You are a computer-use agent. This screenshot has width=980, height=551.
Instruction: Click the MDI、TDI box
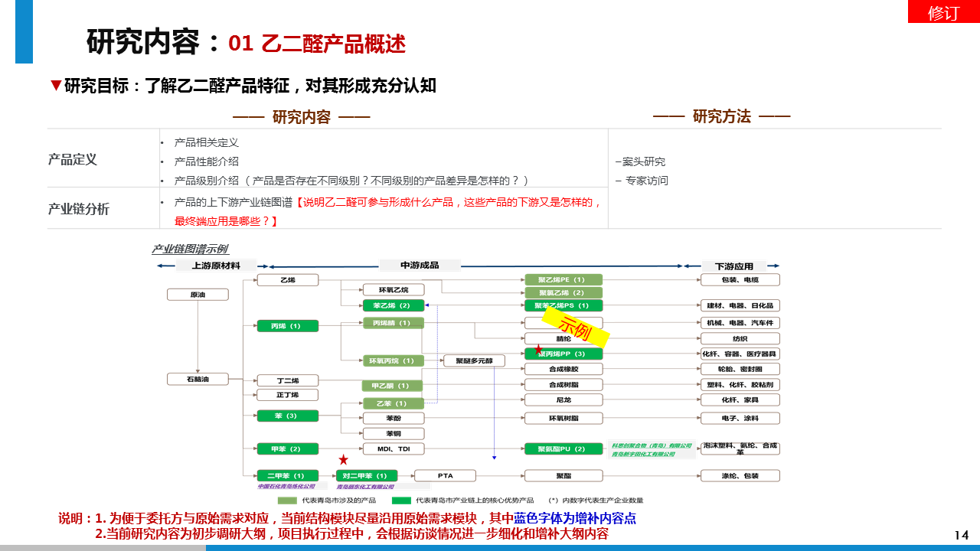pos(393,448)
